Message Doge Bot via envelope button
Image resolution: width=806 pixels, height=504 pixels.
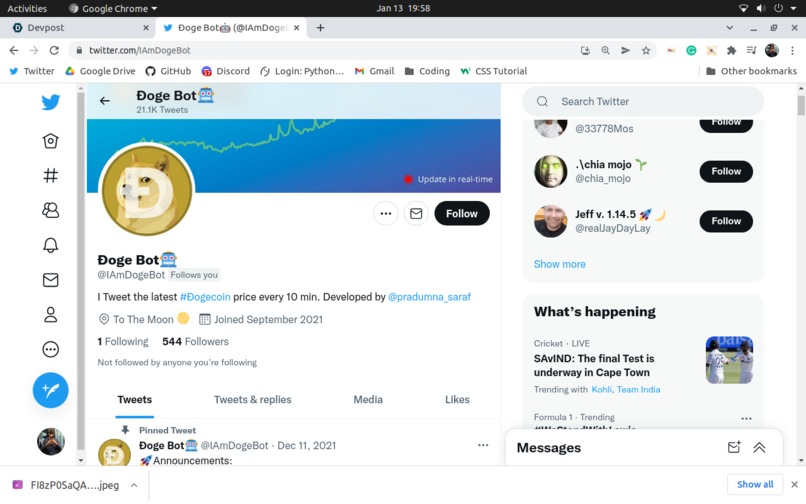pos(416,213)
